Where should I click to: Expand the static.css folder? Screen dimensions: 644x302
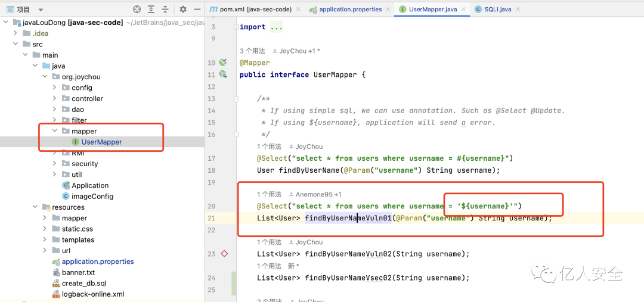[x=45, y=229]
